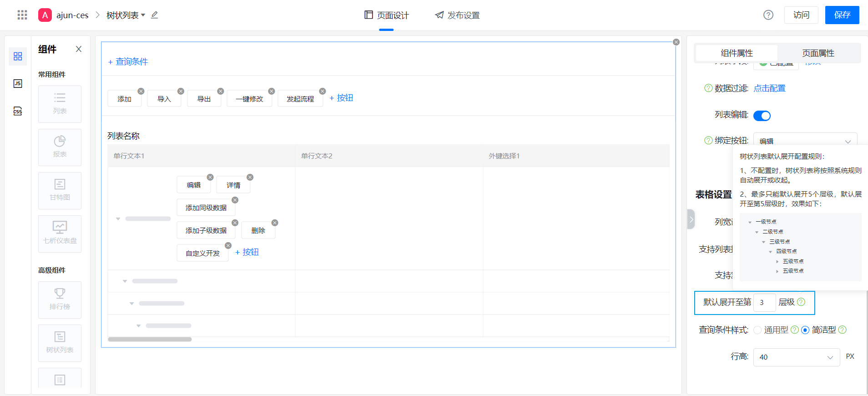Expand the 行高 dropdown showing 40
The image size is (868, 396).
(x=796, y=357)
